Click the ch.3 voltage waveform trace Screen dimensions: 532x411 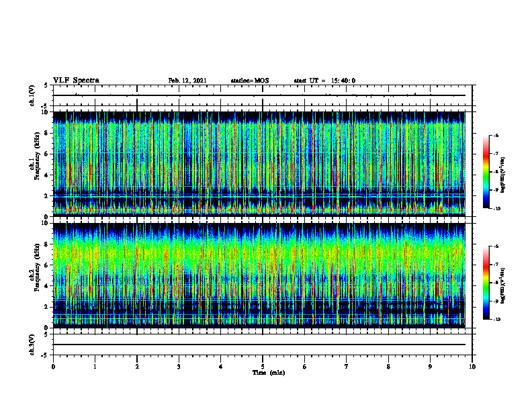[x=259, y=345]
